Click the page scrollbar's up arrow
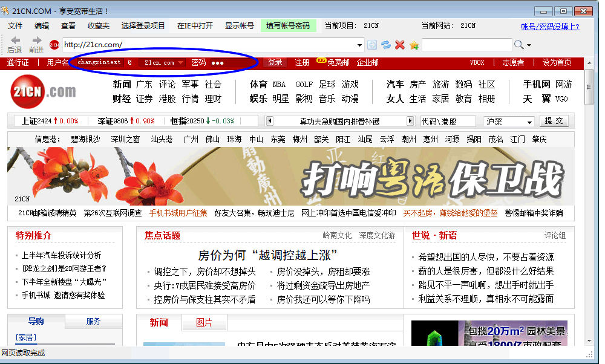Image resolution: width=605 pixels, height=364 pixels. tap(589, 62)
